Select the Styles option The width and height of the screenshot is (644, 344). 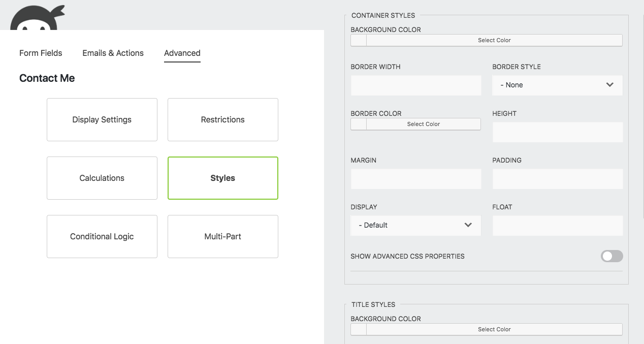tap(222, 178)
